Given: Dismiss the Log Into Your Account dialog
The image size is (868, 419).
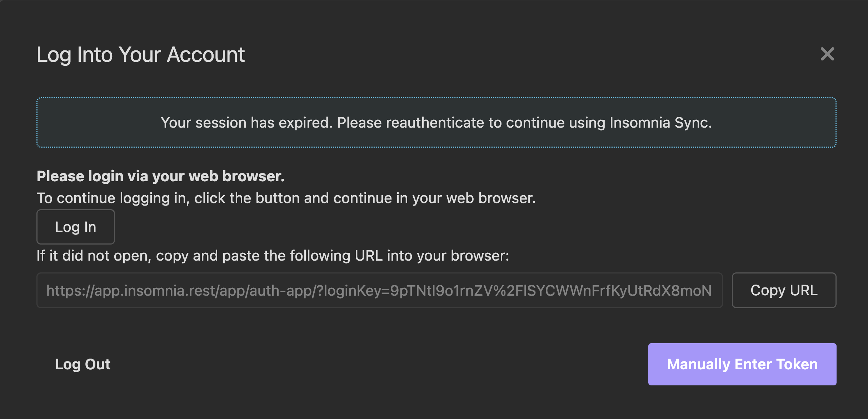Looking at the screenshot, I should [828, 54].
